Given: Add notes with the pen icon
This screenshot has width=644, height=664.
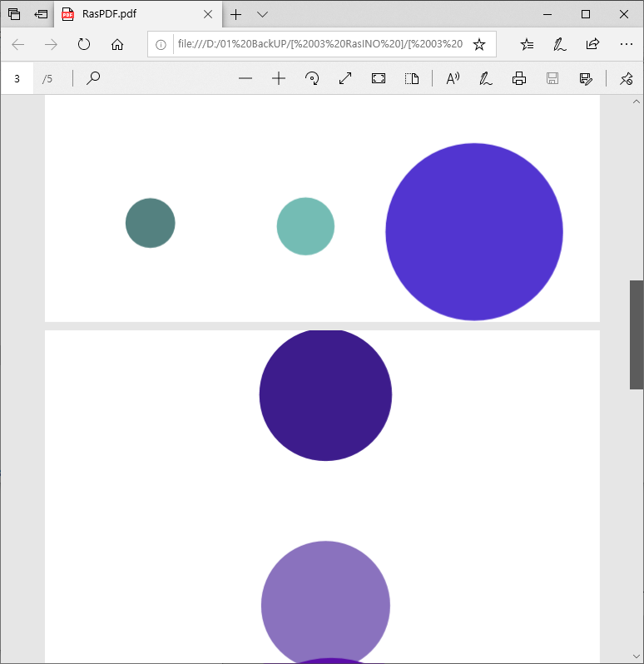Looking at the screenshot, I should 560,44.
